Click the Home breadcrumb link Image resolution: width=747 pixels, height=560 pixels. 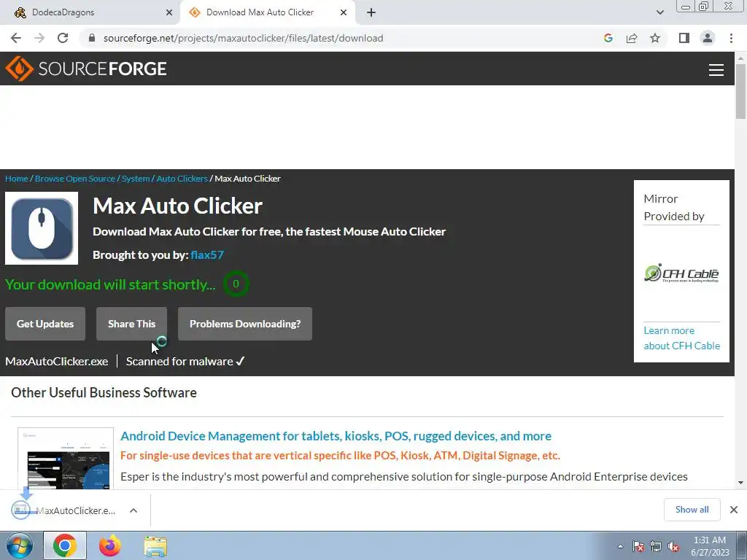[x=17, y=179]
